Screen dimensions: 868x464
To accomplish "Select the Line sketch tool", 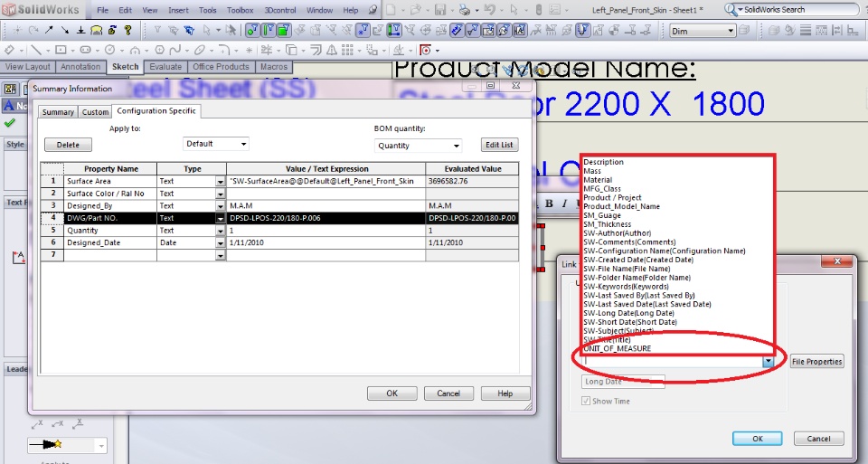I will point(36,50).
